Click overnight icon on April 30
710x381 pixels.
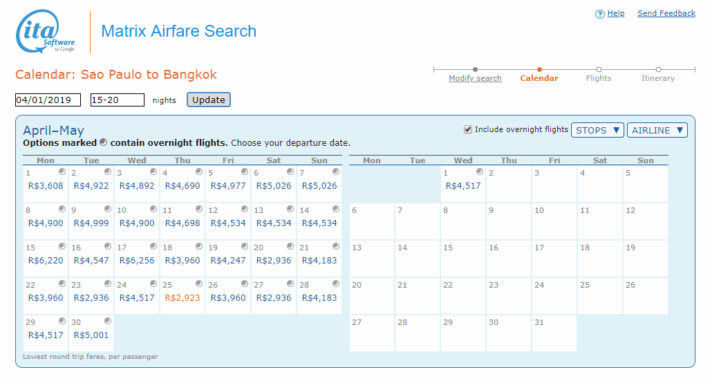tap(108, 321)
